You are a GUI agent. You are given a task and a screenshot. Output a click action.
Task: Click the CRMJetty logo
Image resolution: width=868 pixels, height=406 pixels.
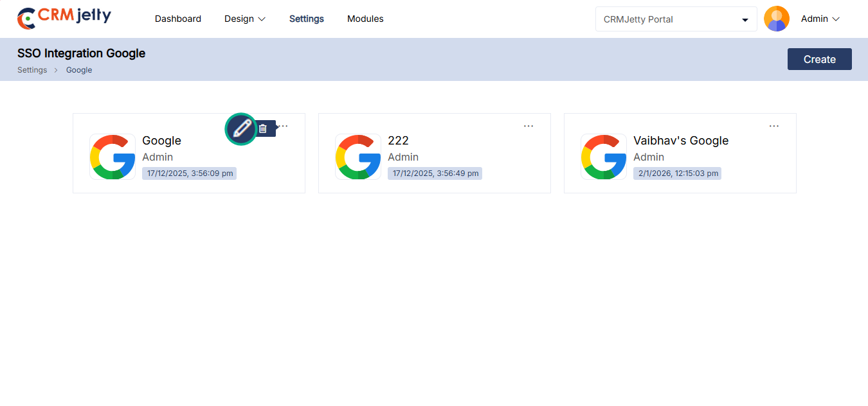[64, 19]
